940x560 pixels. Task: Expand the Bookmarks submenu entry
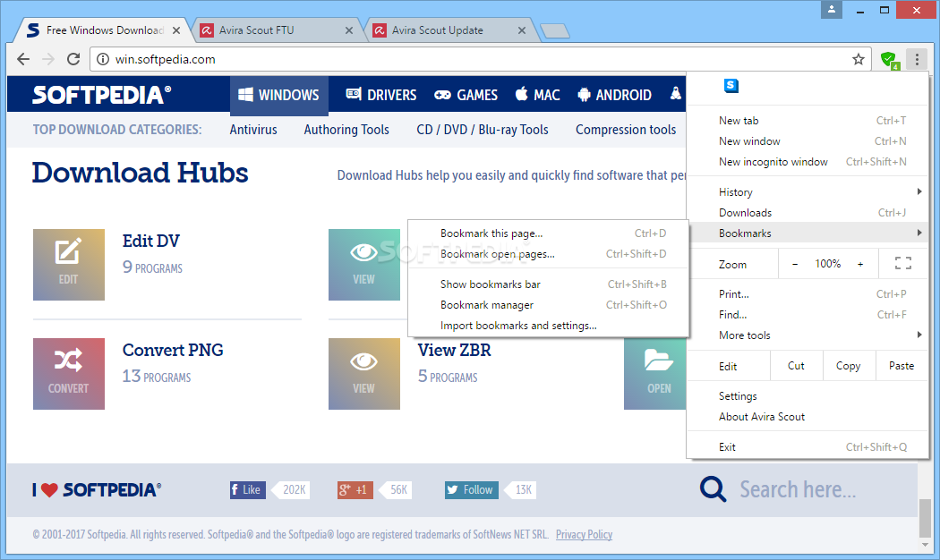tap(808, 233)
